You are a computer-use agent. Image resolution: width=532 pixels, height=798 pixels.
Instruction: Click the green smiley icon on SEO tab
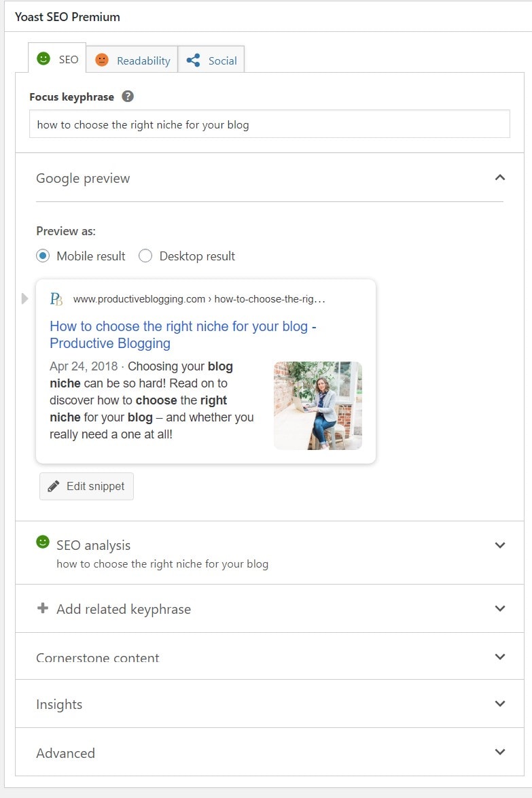click(x=43, y=58)
